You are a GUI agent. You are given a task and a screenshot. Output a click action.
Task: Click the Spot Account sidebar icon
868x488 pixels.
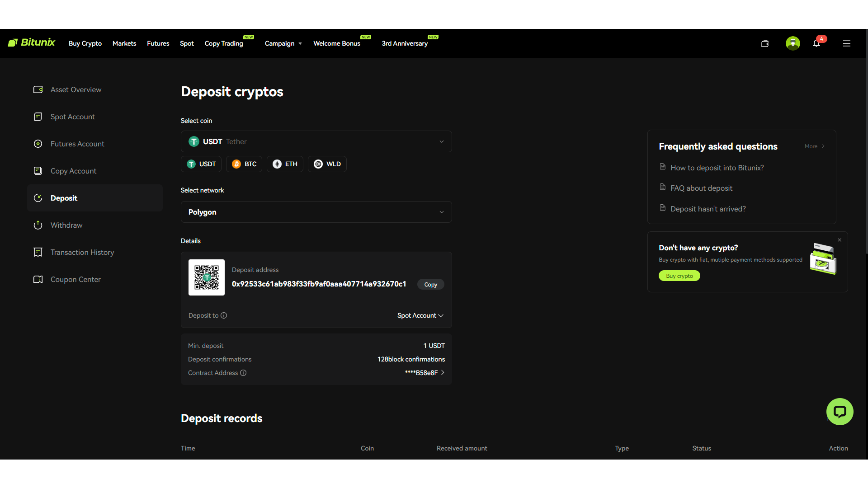point(38,117)
